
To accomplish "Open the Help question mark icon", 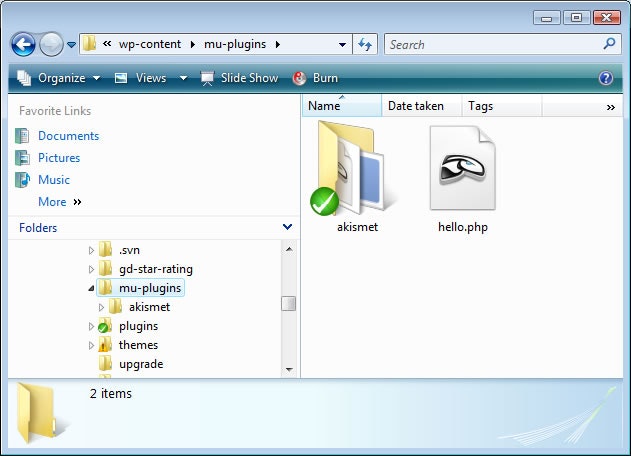I will click(x=605, y=78).
